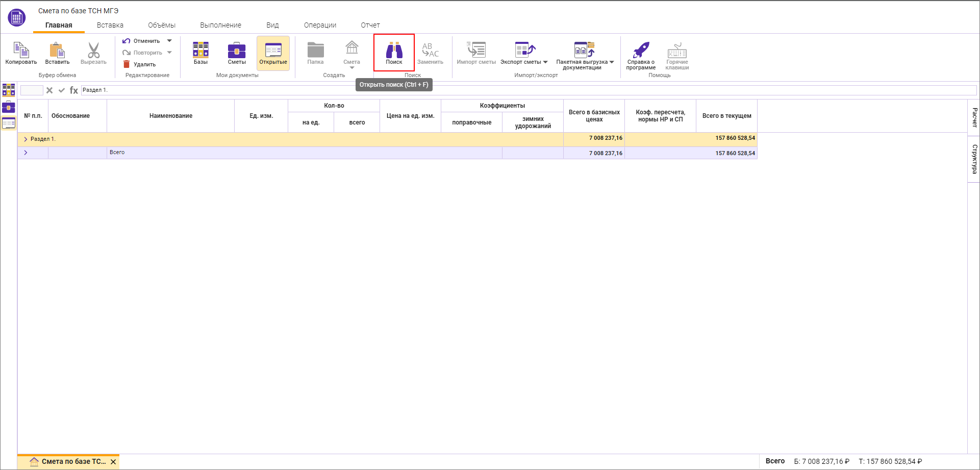Switch to Вид ribbon tab
980x470 pixels.
pyautogui.click(x=272, y=25)
